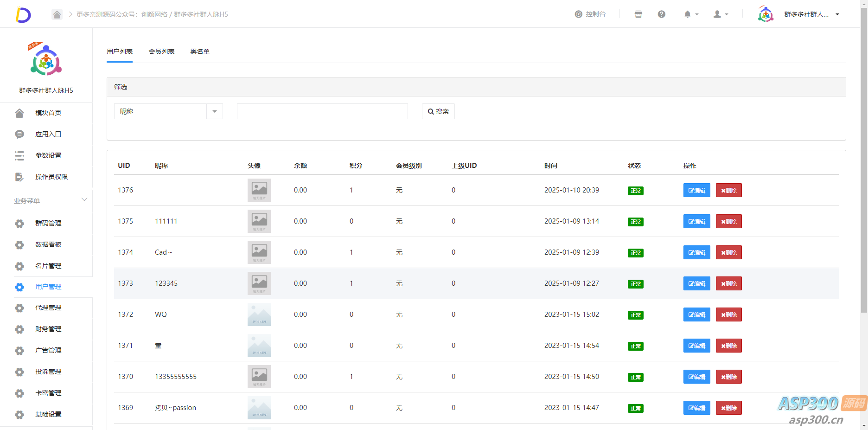Open the store icon in top bar
The width and height of the screenshot is (868, 430).
coord(638,14)
